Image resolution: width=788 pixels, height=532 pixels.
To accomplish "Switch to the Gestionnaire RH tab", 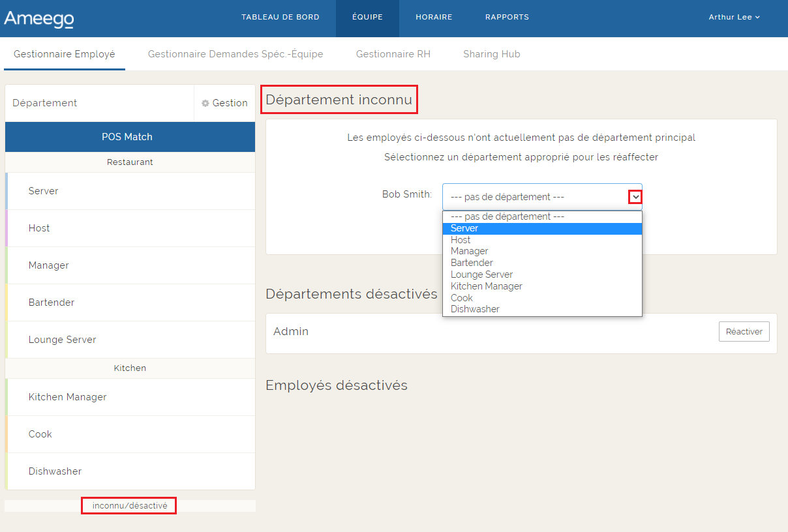I will click(x=393, y=54).
